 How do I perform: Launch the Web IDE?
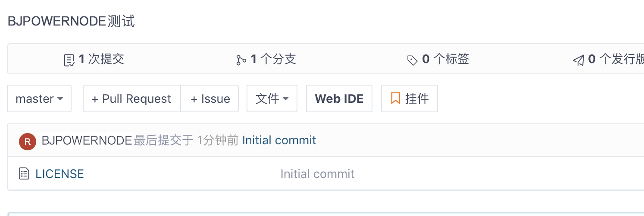coord(339,99)
